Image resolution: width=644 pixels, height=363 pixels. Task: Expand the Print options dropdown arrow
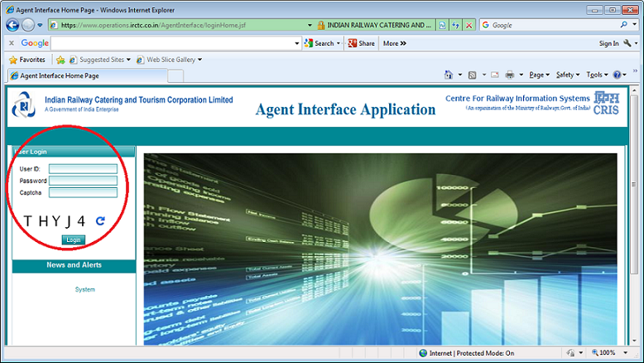click(521, 75)
